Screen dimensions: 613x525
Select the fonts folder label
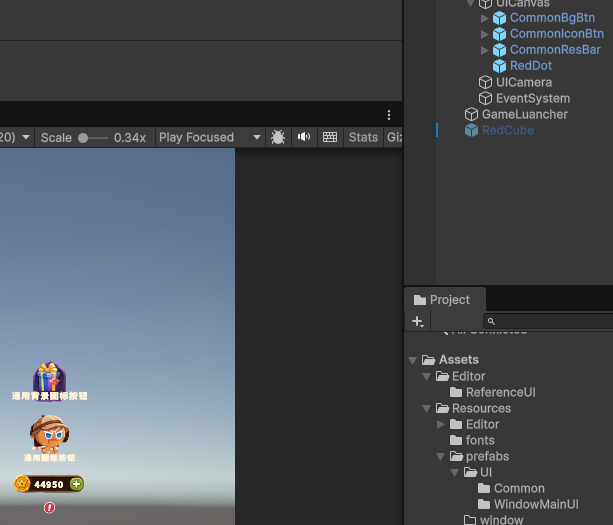coord(480,441)
